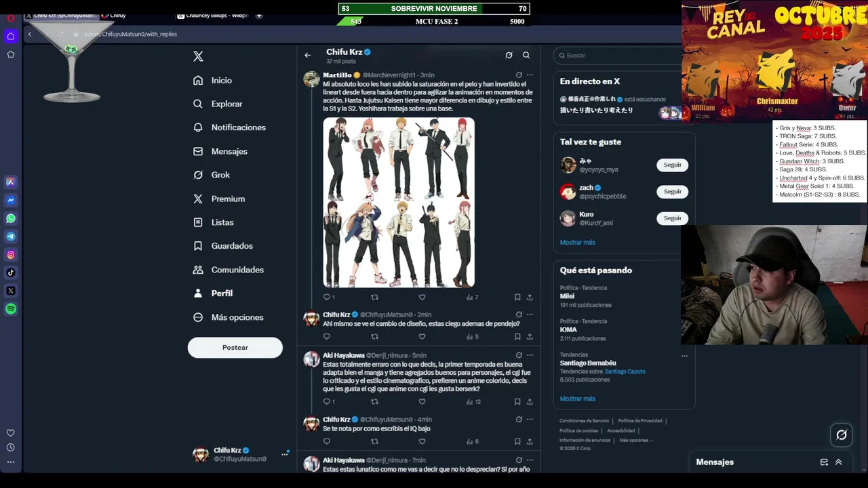
Task: Repost Aki Hayakawa's 5min tweet
Action: point(374,401)
